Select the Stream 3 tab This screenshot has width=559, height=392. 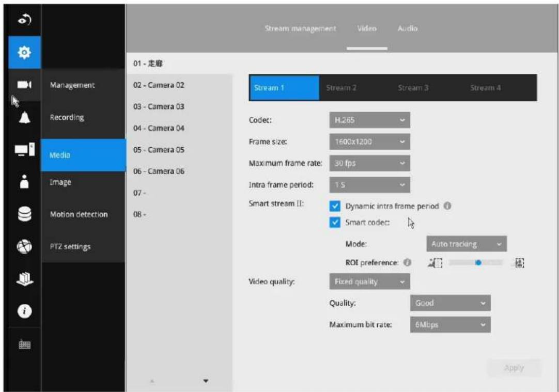[x=413, y=88]
